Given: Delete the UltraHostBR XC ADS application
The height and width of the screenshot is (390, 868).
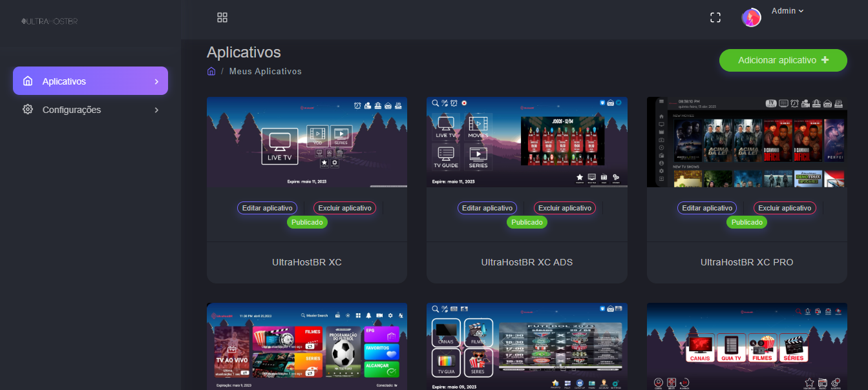Looking at the screenshot, I should [564, 208].
